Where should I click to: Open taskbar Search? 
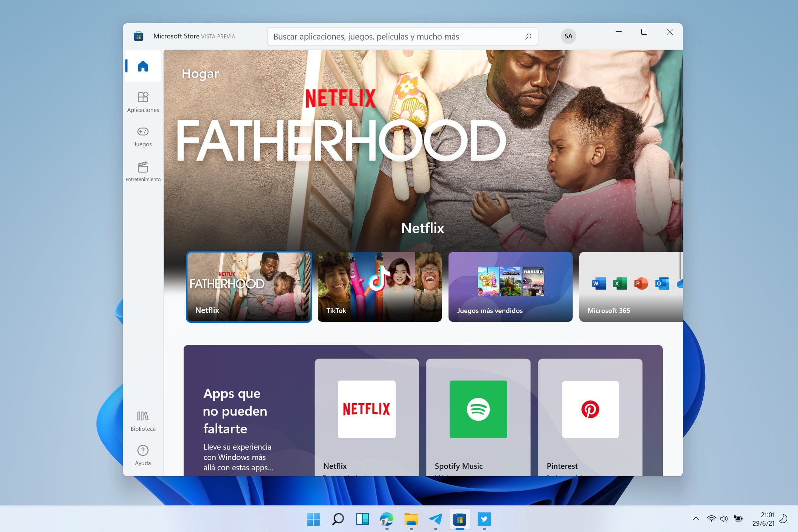coord(338,519)
